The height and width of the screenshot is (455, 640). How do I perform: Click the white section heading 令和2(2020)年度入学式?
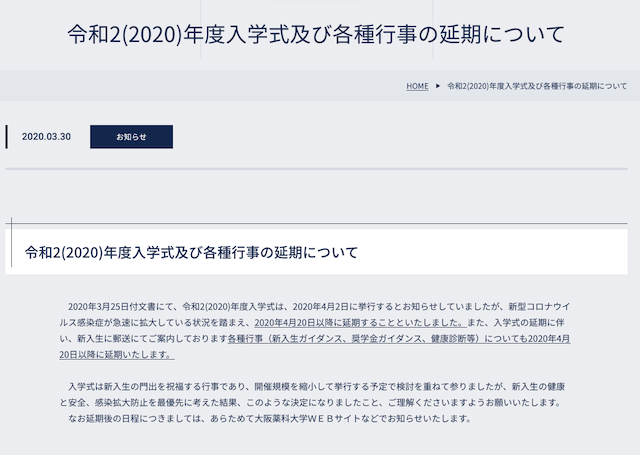(191, 252)
